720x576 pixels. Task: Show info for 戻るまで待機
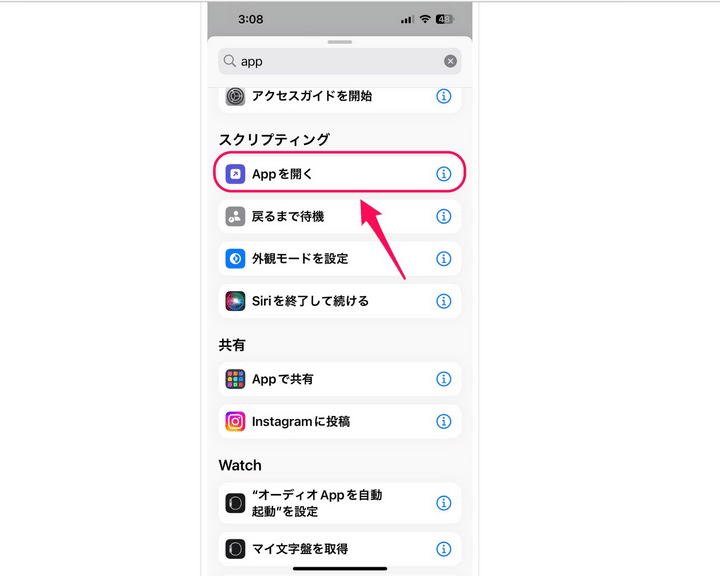coord(443,216)
